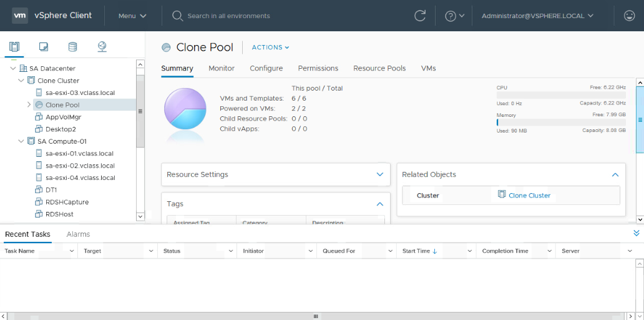Screen dimensions: 644x320
Task: Switch to the Configure tab
Action: point(266,68)
